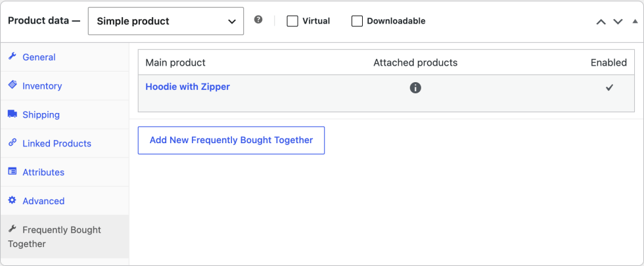Screen dimensions: 644x266
Task: Move Product data panel down
Action: coord(618,21)
